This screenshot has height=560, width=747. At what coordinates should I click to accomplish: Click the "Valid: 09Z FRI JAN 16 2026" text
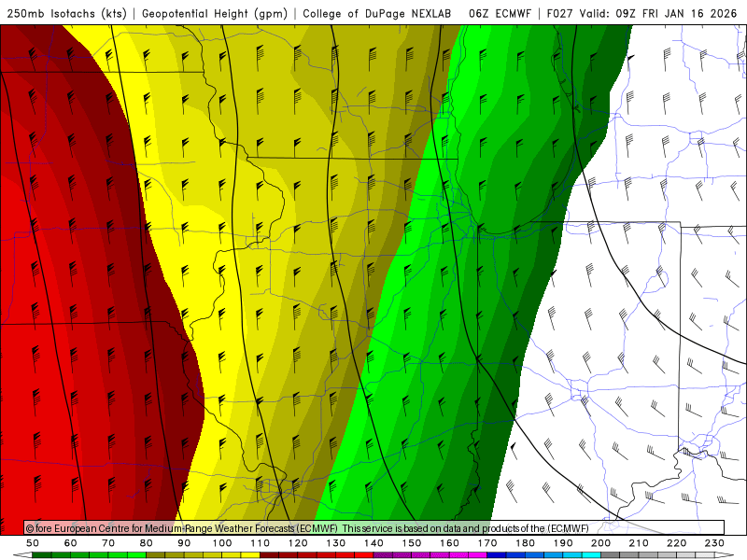(x=658, y=13)
